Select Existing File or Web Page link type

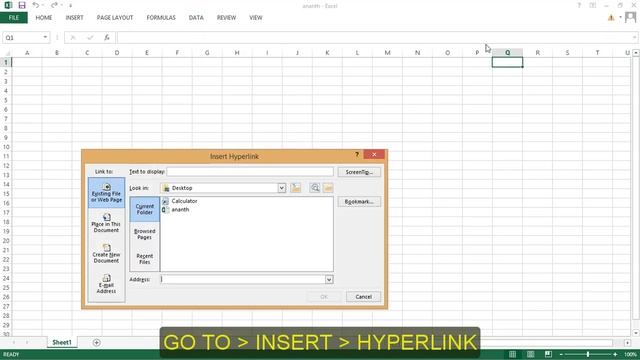point(107,193)
